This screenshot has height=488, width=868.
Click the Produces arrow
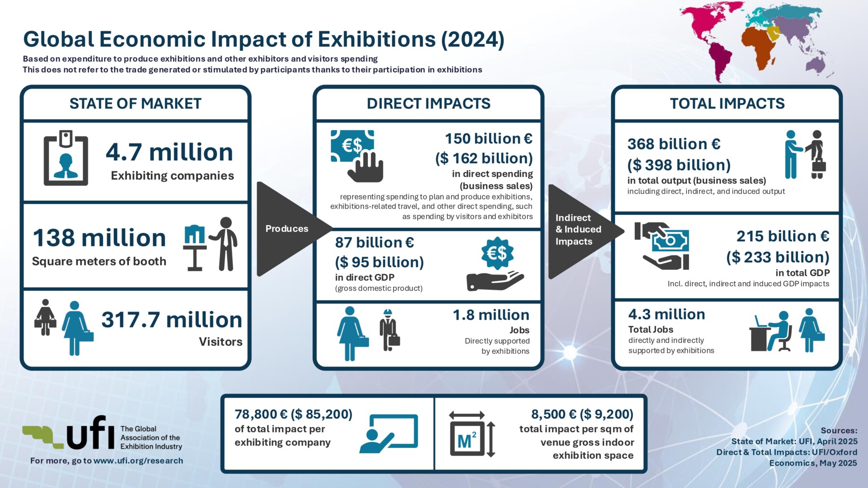click(294, 229)
